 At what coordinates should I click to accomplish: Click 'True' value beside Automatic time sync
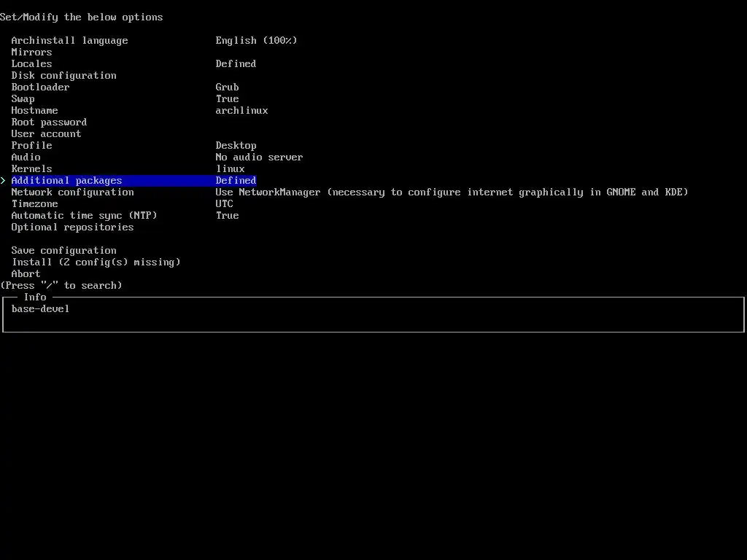(228, 215)
